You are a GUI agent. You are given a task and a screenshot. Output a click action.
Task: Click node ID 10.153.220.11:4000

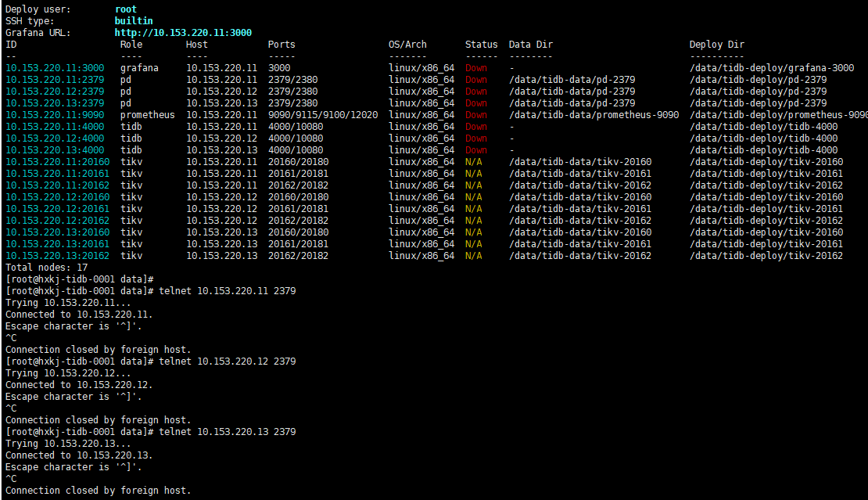55,127
